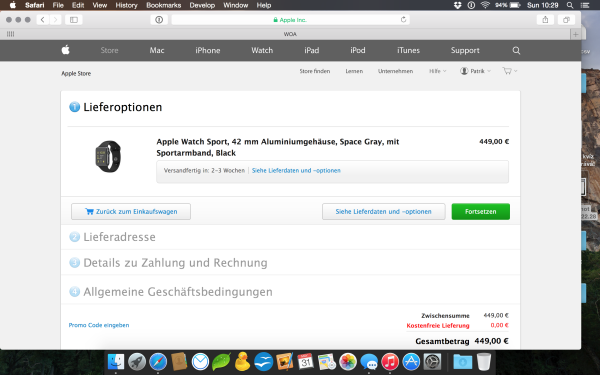Click the clock showing Sun 10:28
The height and width of the screenshot is (375, 600).
543,5
